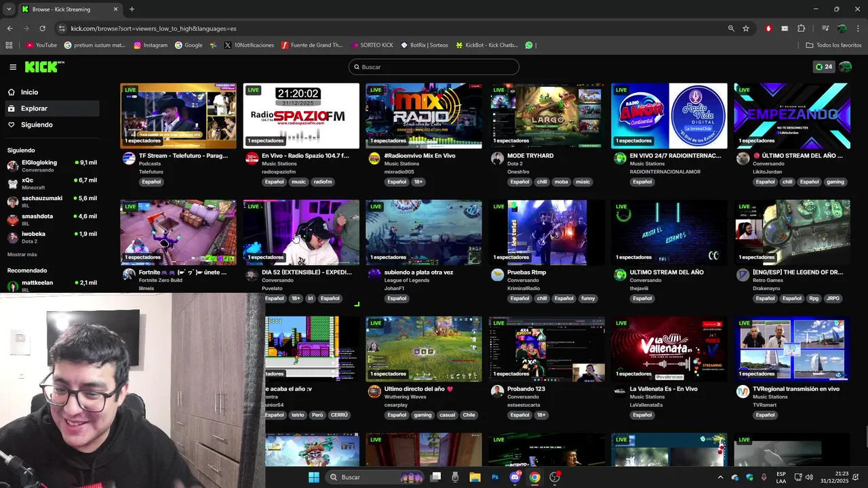Open the Probando 123 stream title
This screenshot has width=868, height=488.
click(x=526, y=389)
